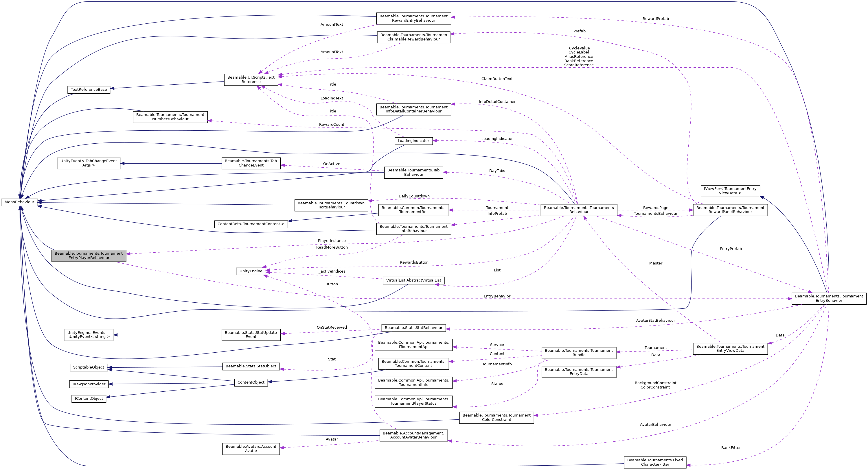This screenshot has width=868, height=470.
Task: Open the UnityEngine node
Action: tap(251, 270)
